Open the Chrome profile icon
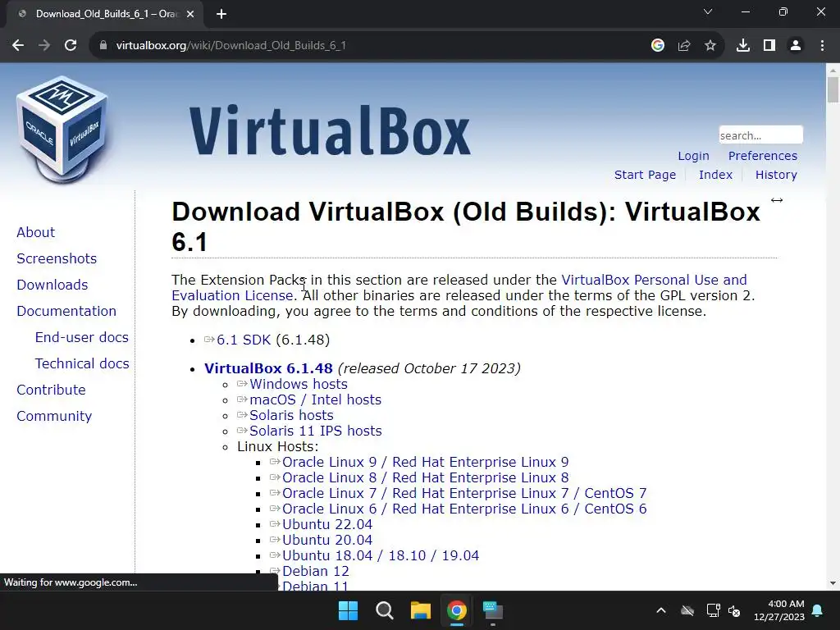This screenshot has width=840, height=630. (796, 46)
